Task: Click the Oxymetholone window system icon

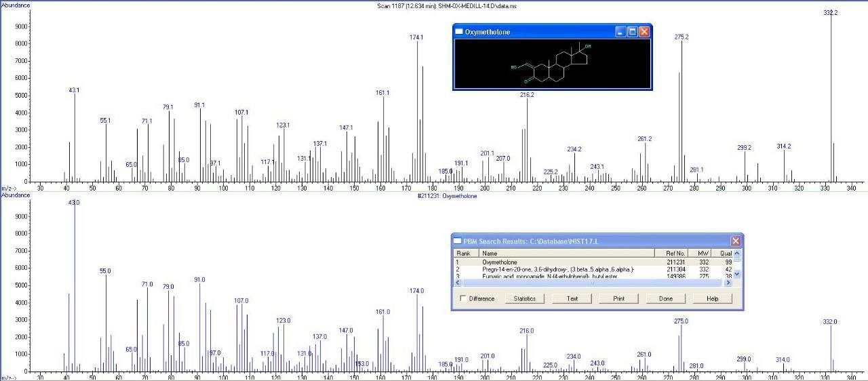Action: tap(459, 32)
